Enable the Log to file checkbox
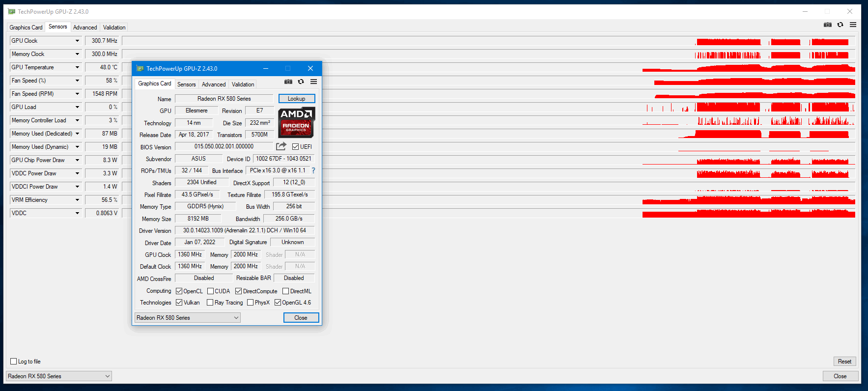 pos(14,361)
